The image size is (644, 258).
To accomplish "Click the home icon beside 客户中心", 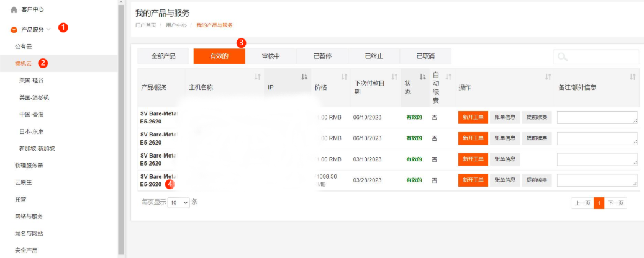I will pyautogui.click(x=14, y=9).
